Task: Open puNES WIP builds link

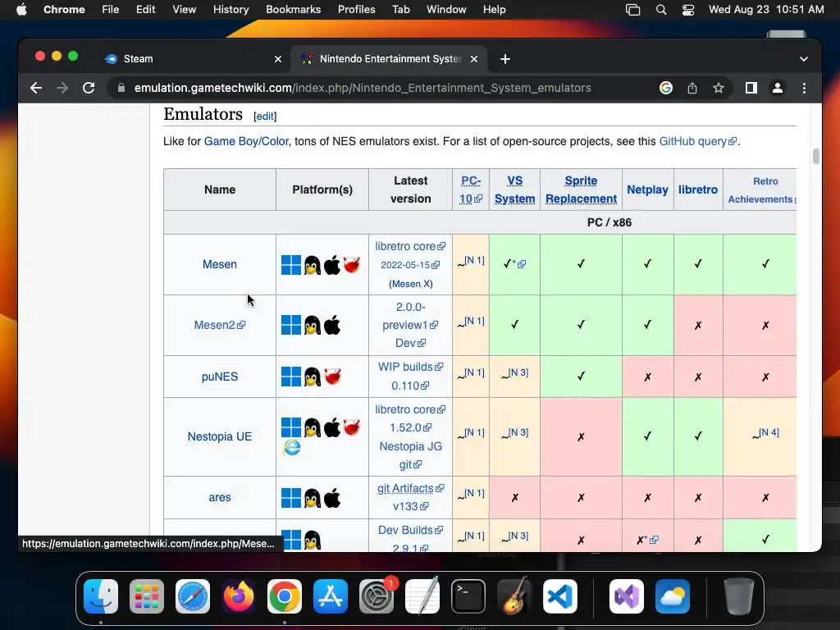Action: (x=410, y=367)
